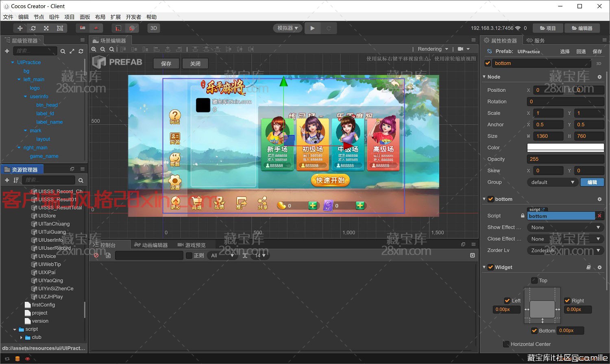This screenshot has width=610, height=364.
Task: Toggle the 3D view mode button
Action: point(153,28)
